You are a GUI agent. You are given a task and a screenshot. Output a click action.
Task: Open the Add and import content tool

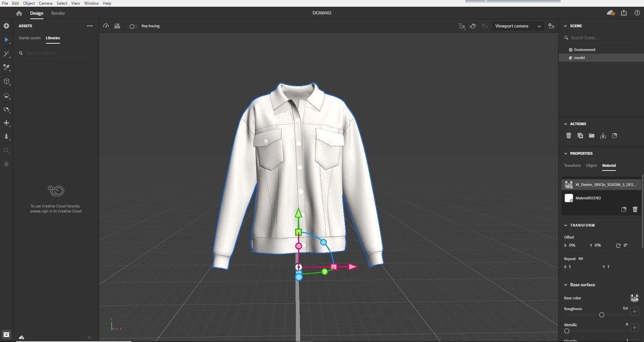tap(6, 26)
